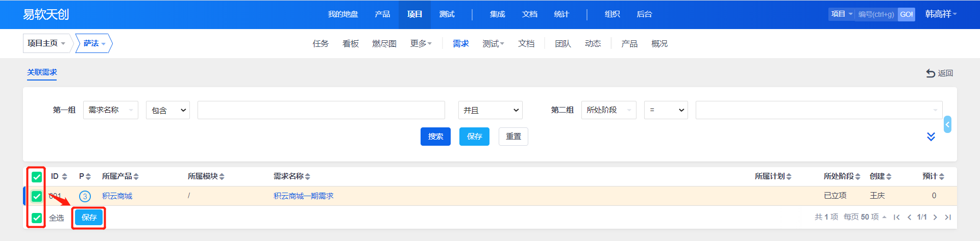Click the blue 搜索 button
Screen dimensions: 980x241
[435, 137]
